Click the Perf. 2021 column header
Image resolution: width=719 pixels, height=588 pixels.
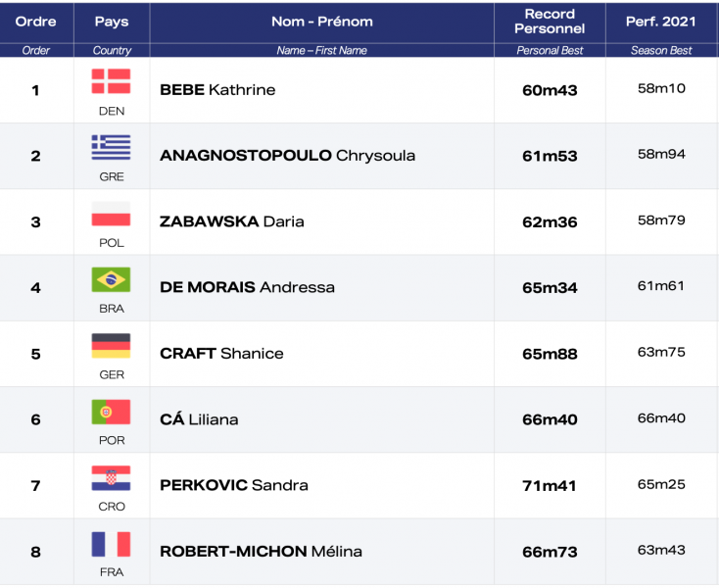tap(661, 21)
